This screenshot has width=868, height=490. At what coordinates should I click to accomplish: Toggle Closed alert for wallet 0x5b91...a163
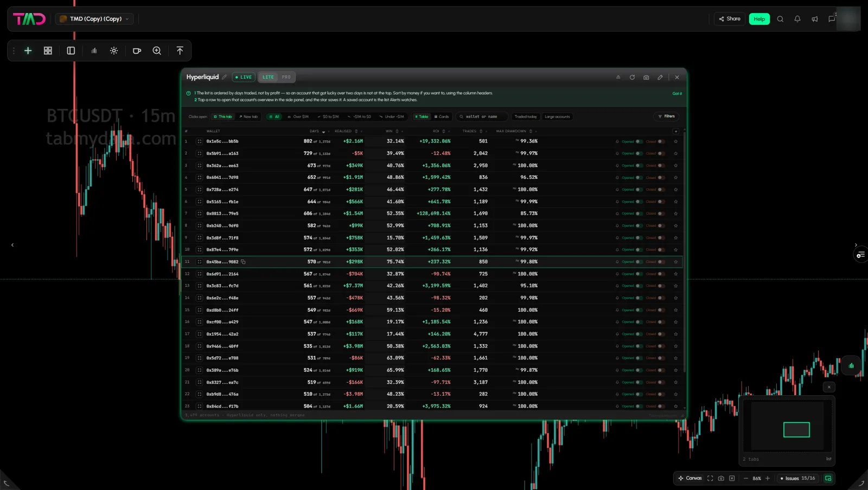coord(661,153)
